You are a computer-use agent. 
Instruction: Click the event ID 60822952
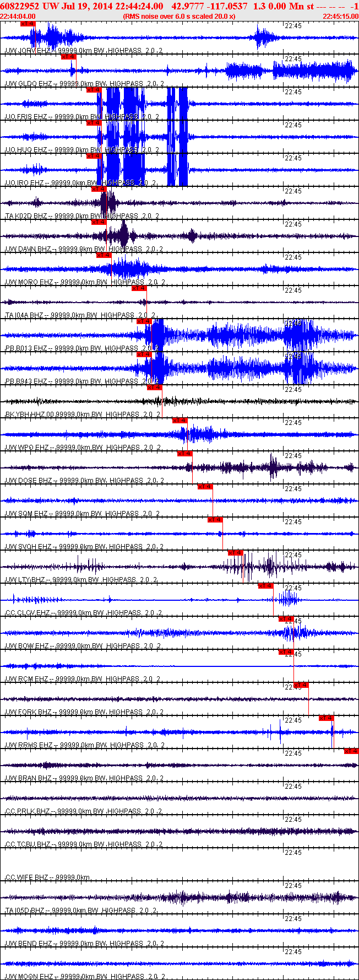click(x=19, y=6)
